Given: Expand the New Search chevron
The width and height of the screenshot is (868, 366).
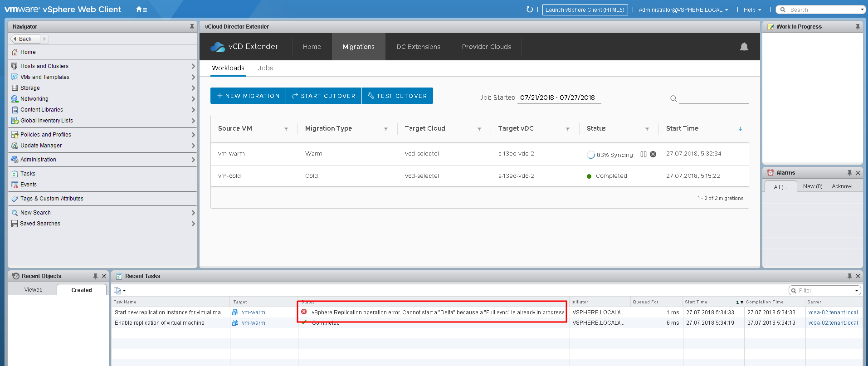Looking at the screenshot, I should pos(193,213).
